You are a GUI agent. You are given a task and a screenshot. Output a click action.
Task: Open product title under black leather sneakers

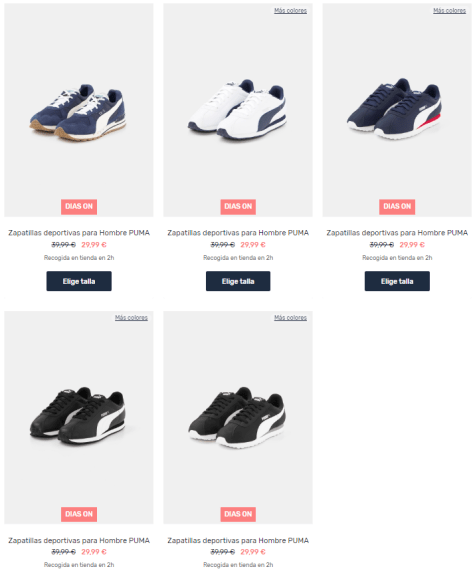(x=79, y=540)
